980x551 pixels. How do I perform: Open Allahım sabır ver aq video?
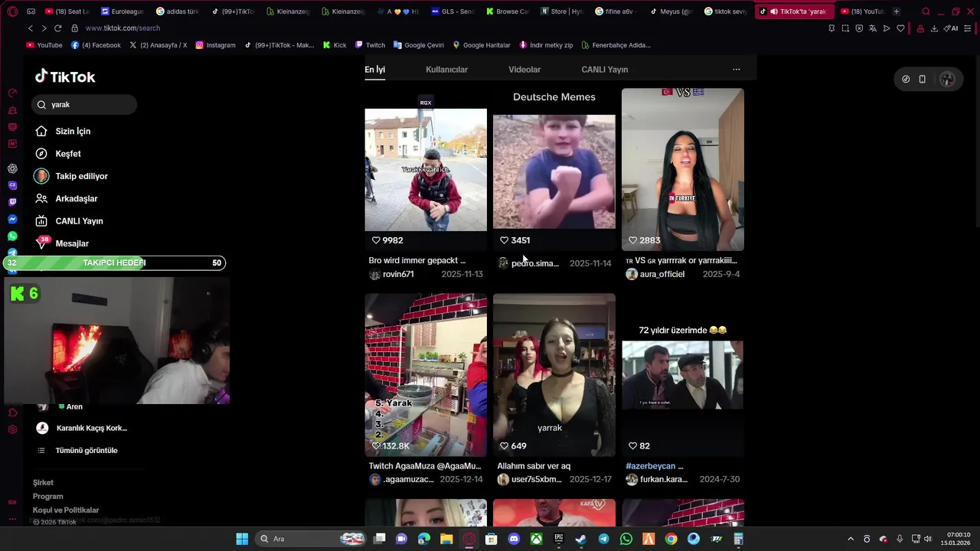coord(554,375)
